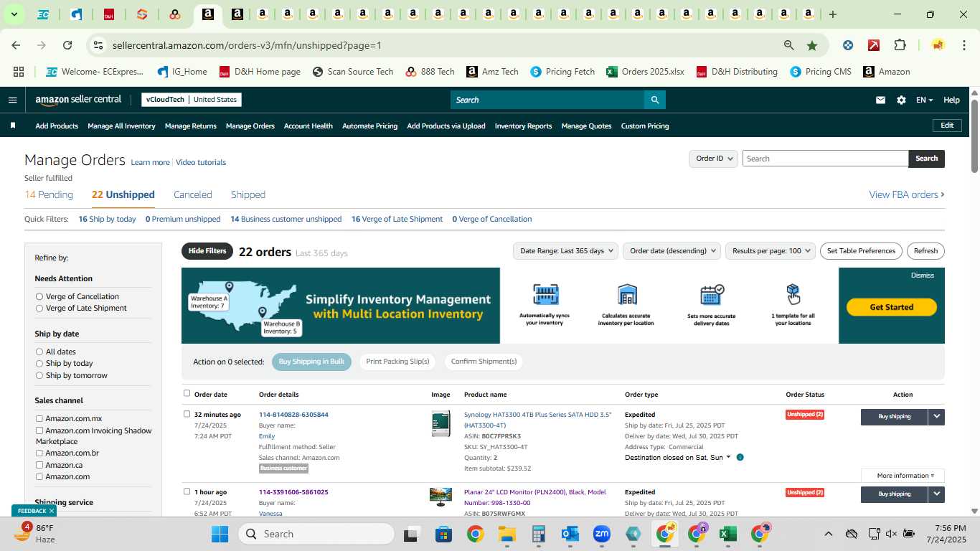Open the Manage Returns menu item
This screenshot has height=551, width=980.
pyautogui.click(x=191, y=126)
